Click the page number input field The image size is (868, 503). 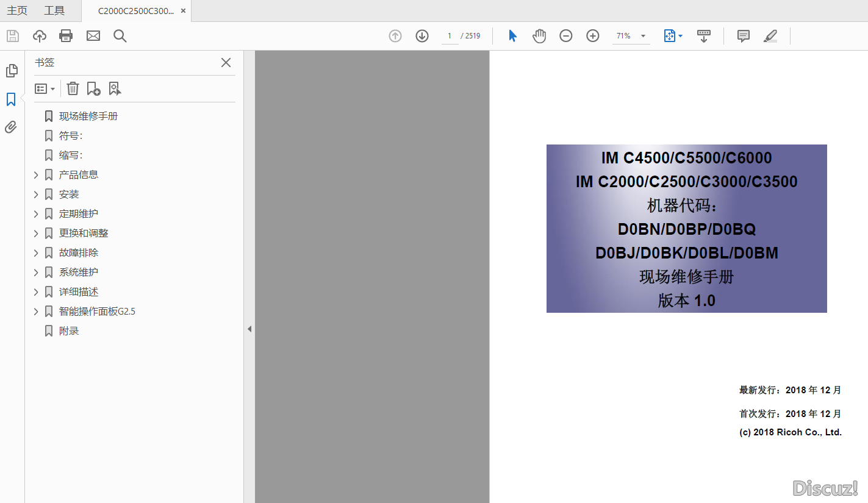coord(450,36)
